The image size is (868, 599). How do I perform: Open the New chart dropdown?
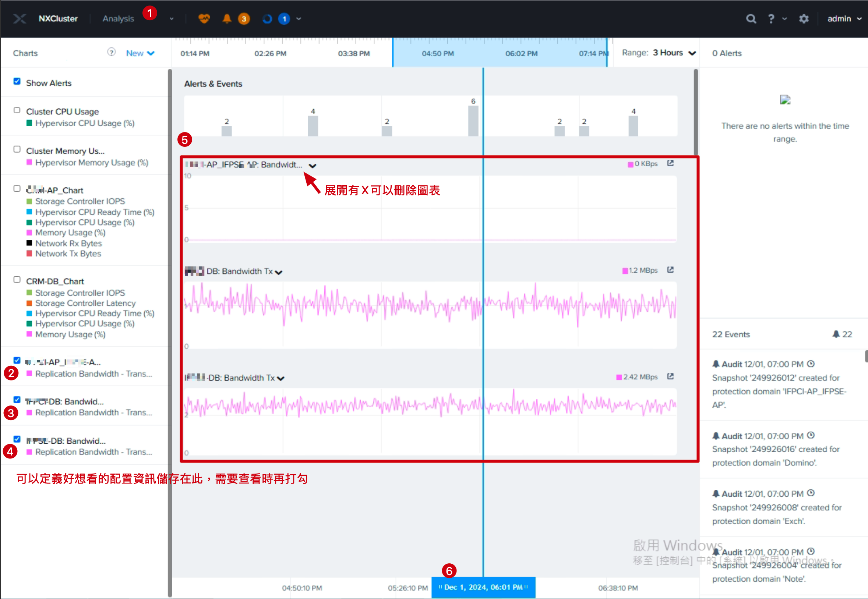[x=140, y=53]
